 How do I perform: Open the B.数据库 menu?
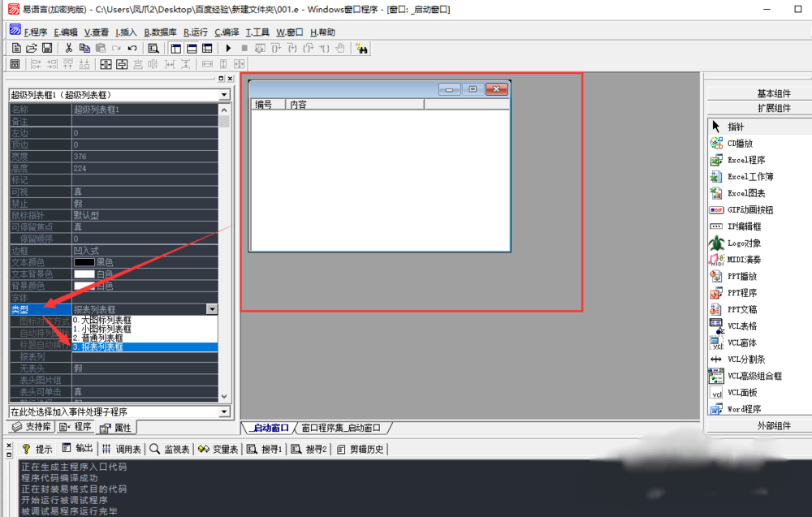[x=160, y=32]
